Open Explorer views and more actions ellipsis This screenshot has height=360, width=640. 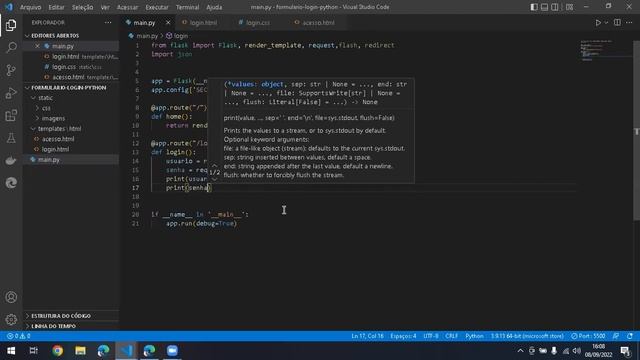tap(108, 23)
